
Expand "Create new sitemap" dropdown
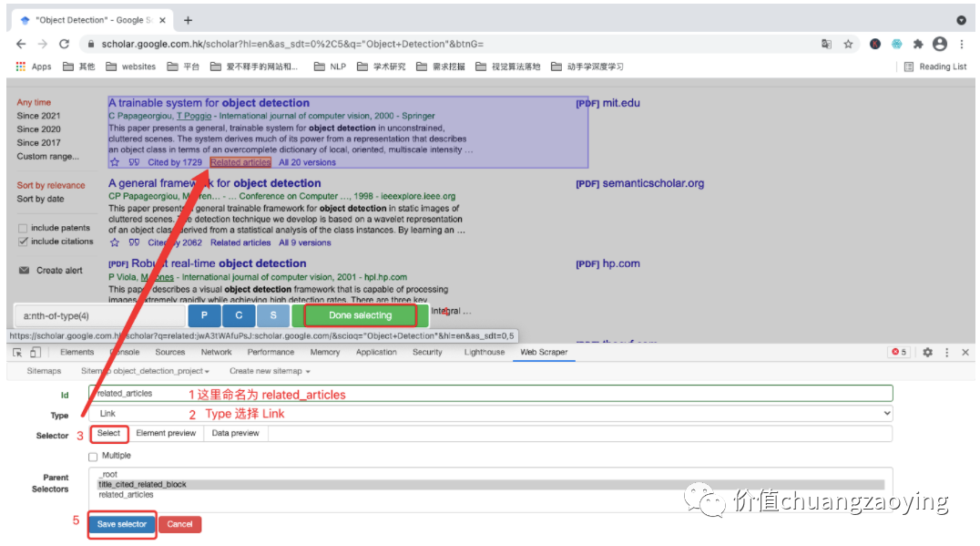click(270, 371)
